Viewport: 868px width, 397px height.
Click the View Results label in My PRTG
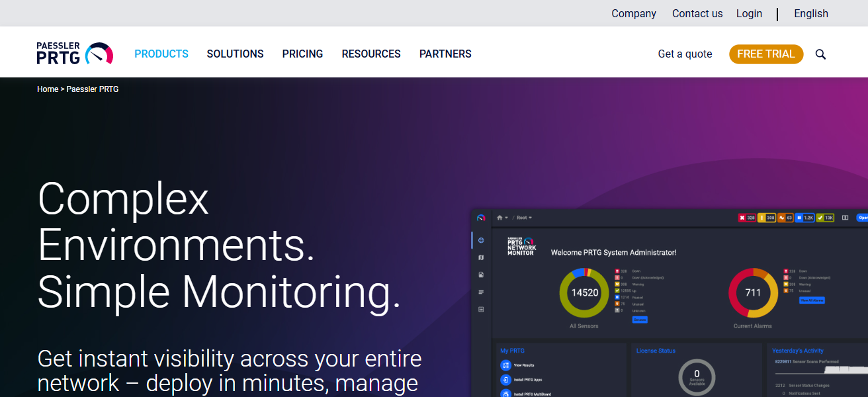point(524,365)
